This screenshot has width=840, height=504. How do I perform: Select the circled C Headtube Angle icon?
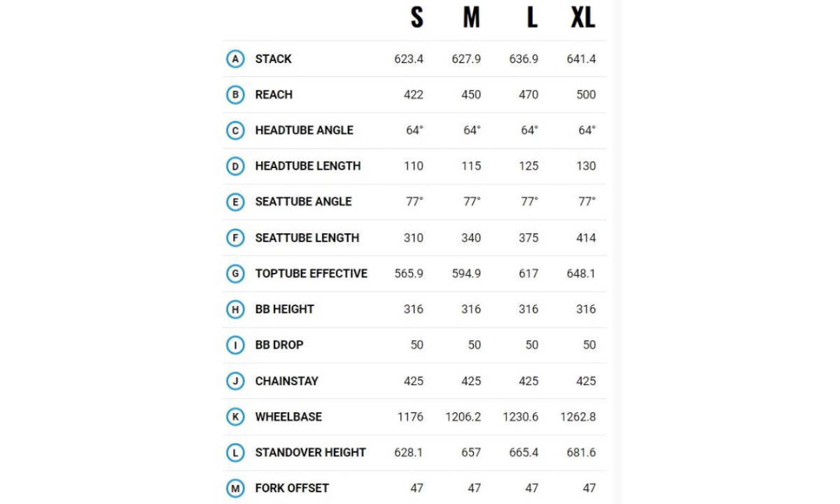(235, 130)
